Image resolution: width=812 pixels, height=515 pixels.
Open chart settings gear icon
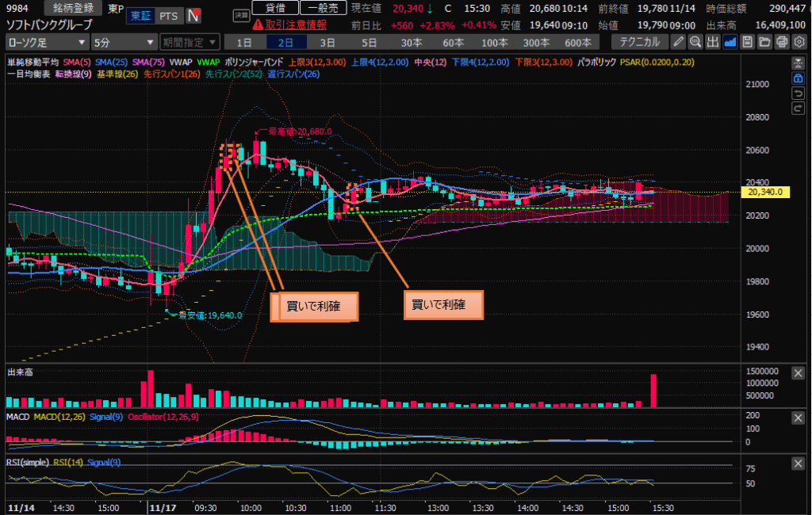799,42
